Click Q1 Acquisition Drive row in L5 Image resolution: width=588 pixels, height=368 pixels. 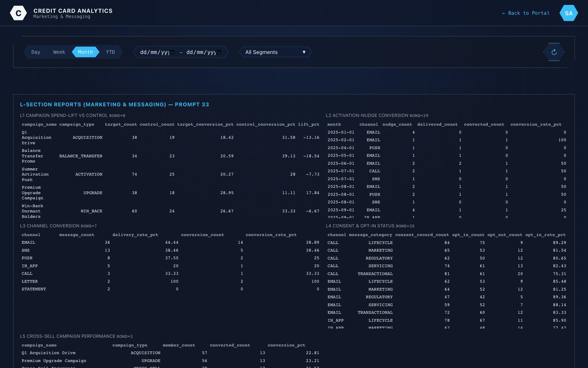(x=170, y=353)
